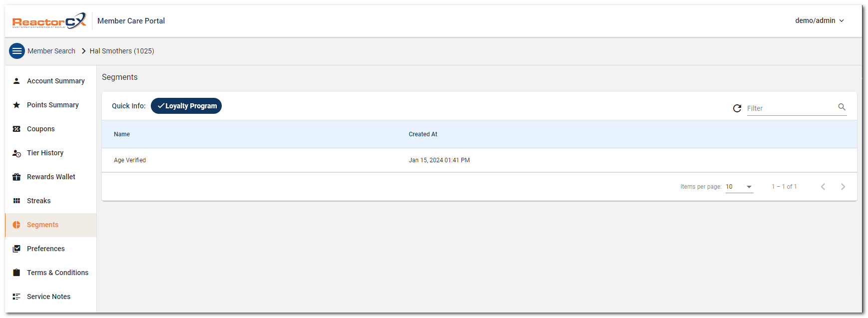This screenshot has height=318, width=868.
Task: Click the refresh segments icon
Action: (x=737, y=108)
